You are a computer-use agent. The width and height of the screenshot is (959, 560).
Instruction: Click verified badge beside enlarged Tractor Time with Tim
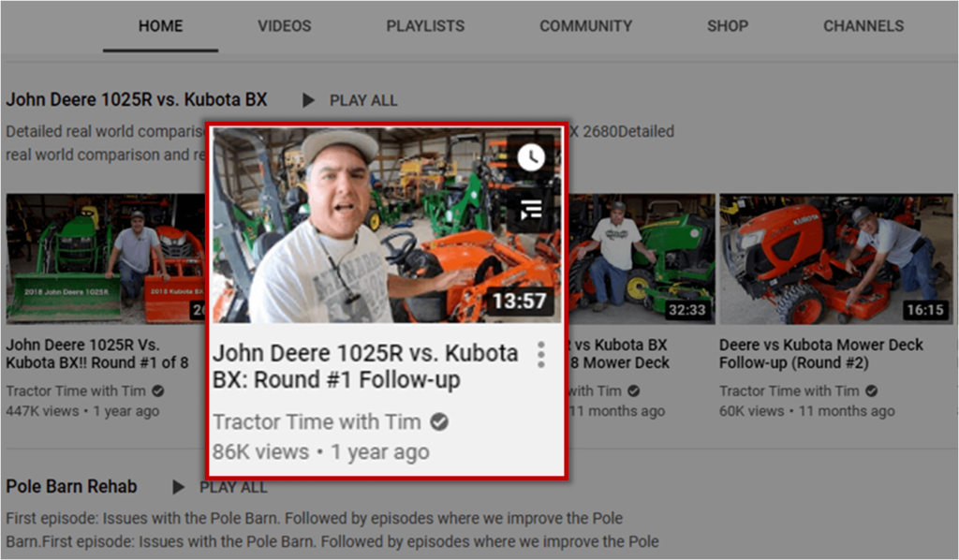point(439,421)
